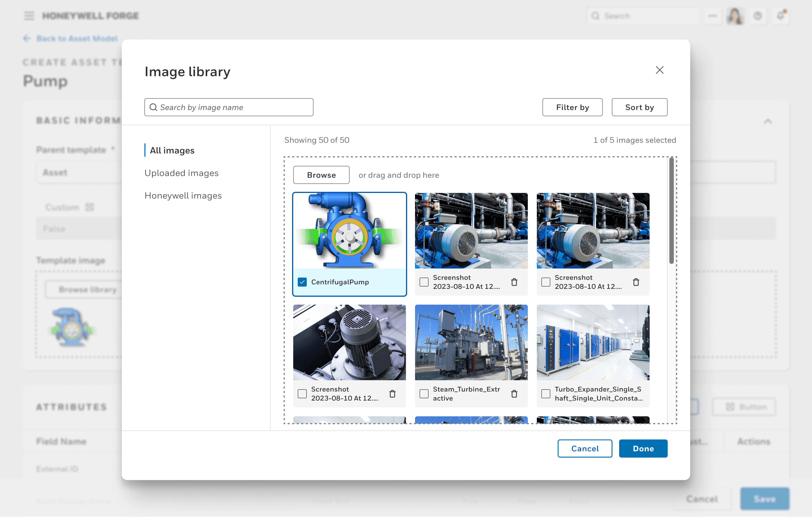The image size is (812, 519).
Task: Click the back arrow to Asset Model
Action: (x=27, y=38)
